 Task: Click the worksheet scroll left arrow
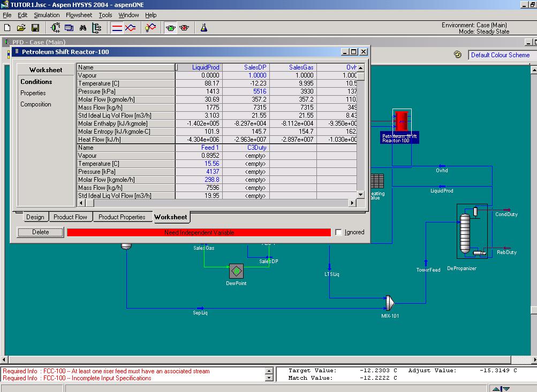81,203
